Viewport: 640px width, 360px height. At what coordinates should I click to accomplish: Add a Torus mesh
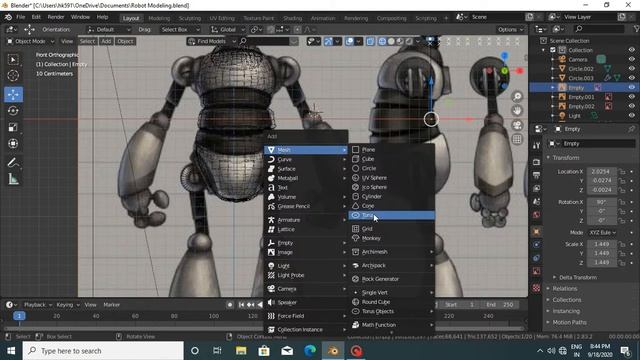[x=391, y=215]
